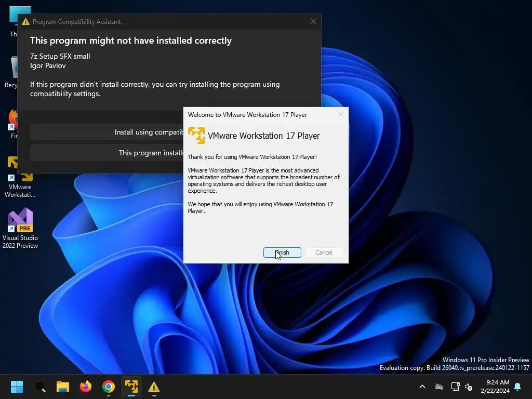Click the 'Igor Pavlov' publisher text
This screenshot has width=532, height=399.
pyautogui.click(x=48, y=65)
